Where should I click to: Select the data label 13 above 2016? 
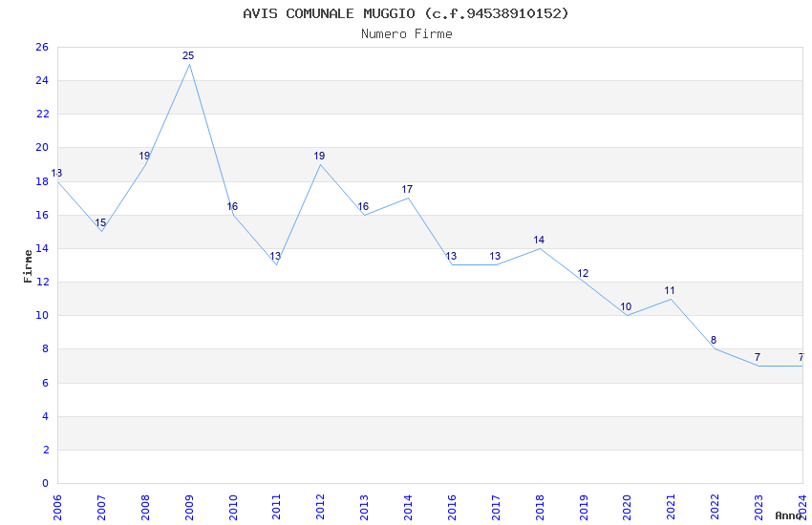(x=451, y=256)
